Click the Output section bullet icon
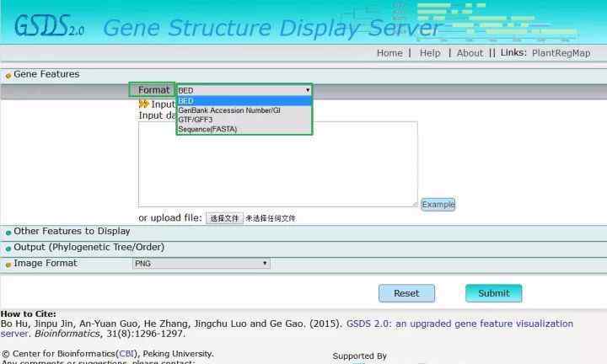Screen dimensions: 607x364 (x=8, y=249)
